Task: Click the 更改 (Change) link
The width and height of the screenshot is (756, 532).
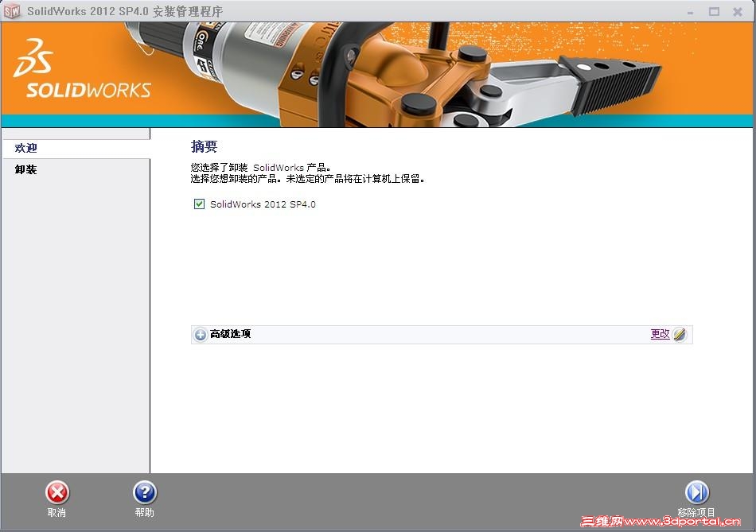Action: [660, 334]
